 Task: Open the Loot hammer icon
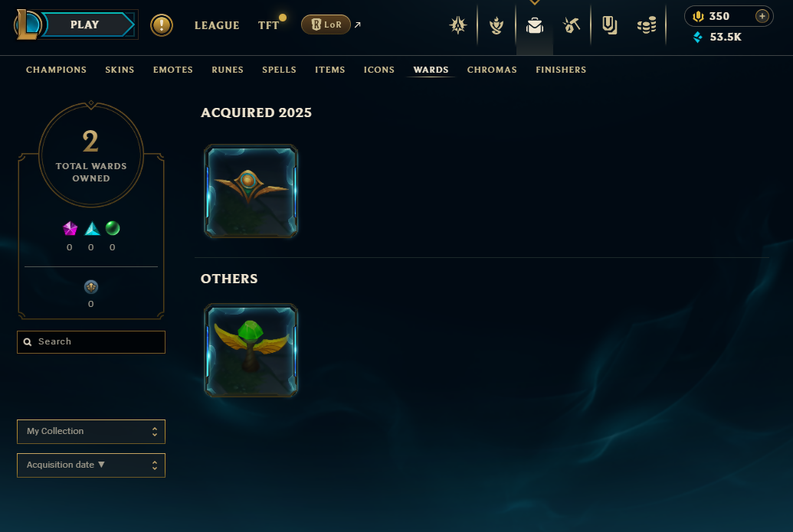572,25
